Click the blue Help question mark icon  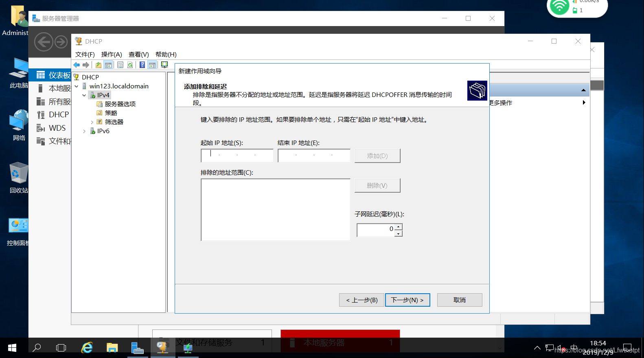[x=142, y=65]
